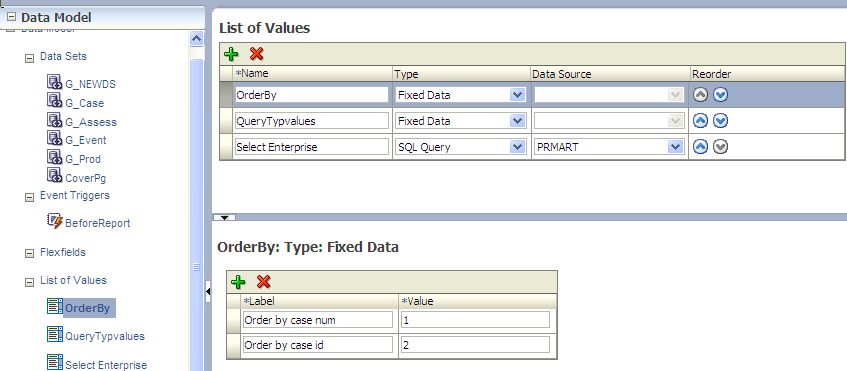Collapse the List of Values tree node
This screenshot has width=847, height=371.
coord(29,282)
